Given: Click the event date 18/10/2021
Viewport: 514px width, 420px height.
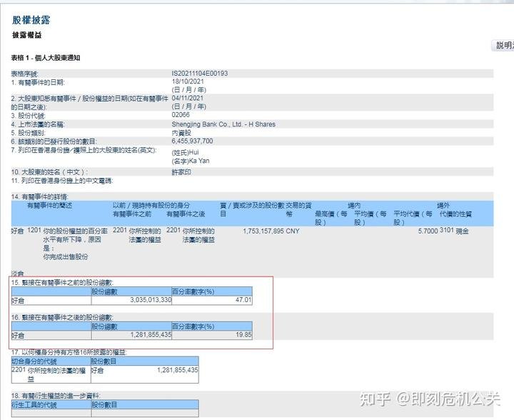Looking at the screenshot, I should pyautogui.click(x=188, y=81).
